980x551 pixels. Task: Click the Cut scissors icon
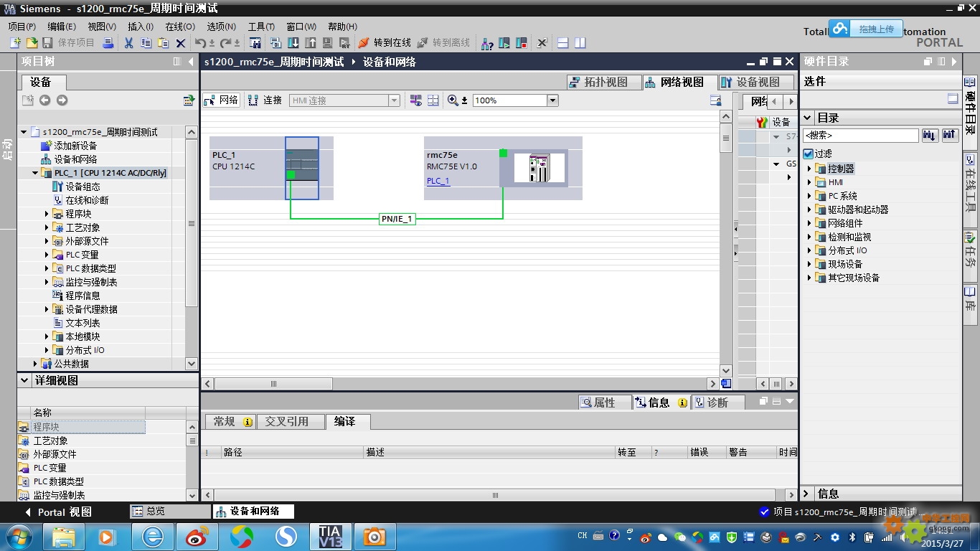(x=128, y=43)
